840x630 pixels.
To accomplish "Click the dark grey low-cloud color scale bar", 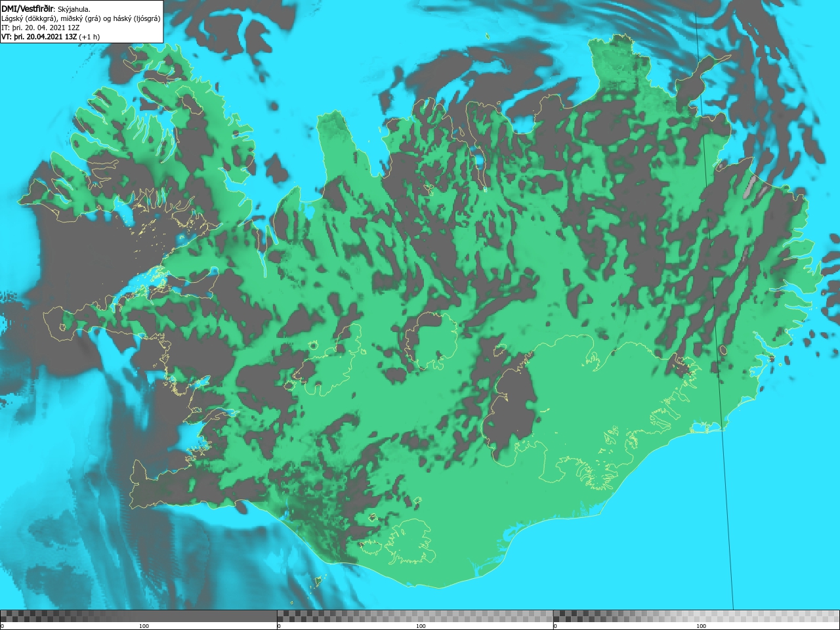I will pyautogui.click(x=138, y=616).
